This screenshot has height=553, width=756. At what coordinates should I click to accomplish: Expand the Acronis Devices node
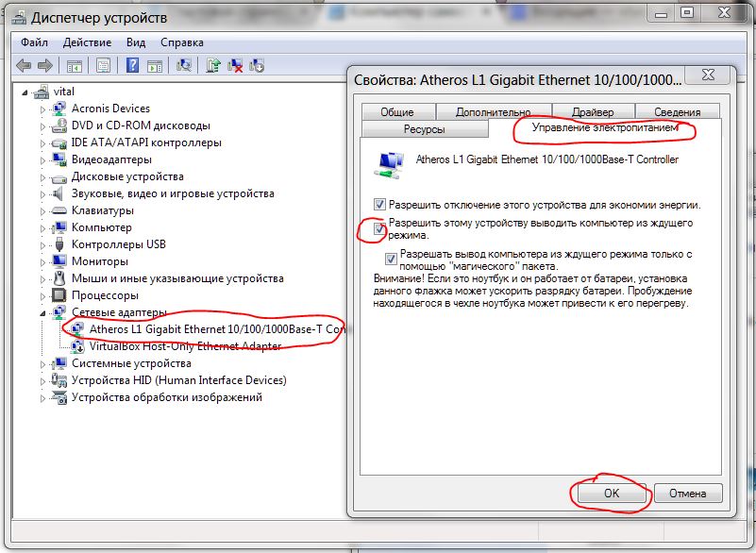pos(42,109)
